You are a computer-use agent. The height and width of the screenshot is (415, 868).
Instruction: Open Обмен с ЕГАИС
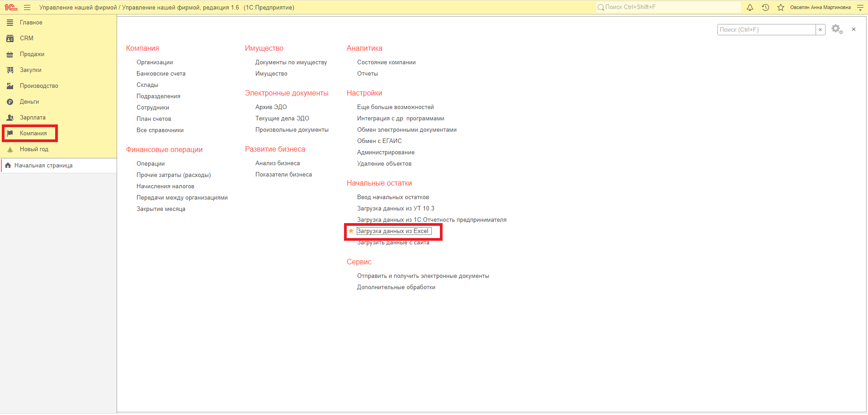(x=379, y=141)
